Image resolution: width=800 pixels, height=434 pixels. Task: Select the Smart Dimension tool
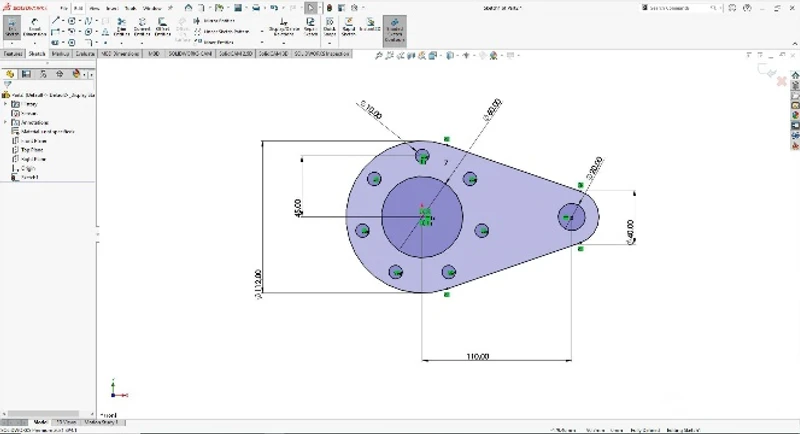(34, 27)
